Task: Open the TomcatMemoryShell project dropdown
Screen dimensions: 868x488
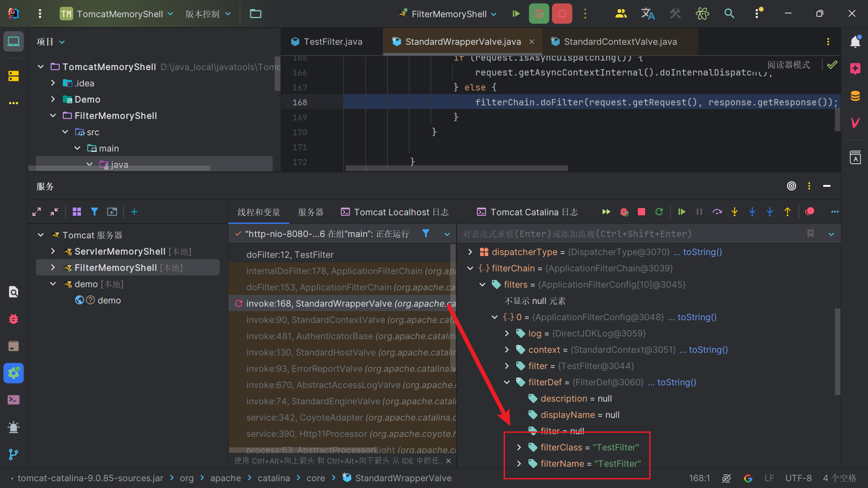Action: 117,14
